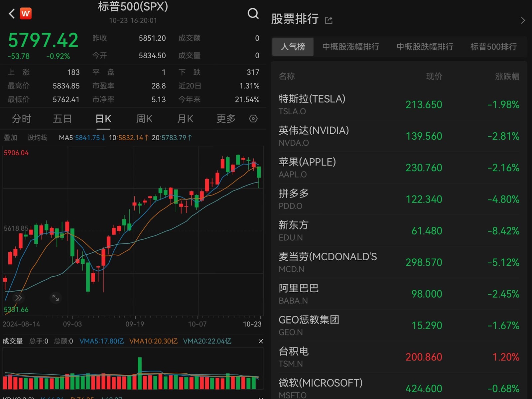
Task: Tap the 设均线 moving average button
Action: coord(37,138)
